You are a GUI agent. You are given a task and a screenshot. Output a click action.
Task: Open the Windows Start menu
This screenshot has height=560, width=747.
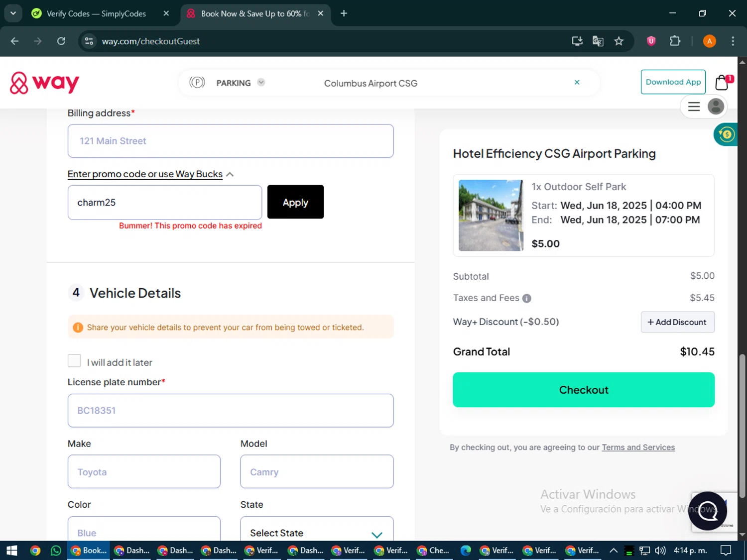[11, 550]
